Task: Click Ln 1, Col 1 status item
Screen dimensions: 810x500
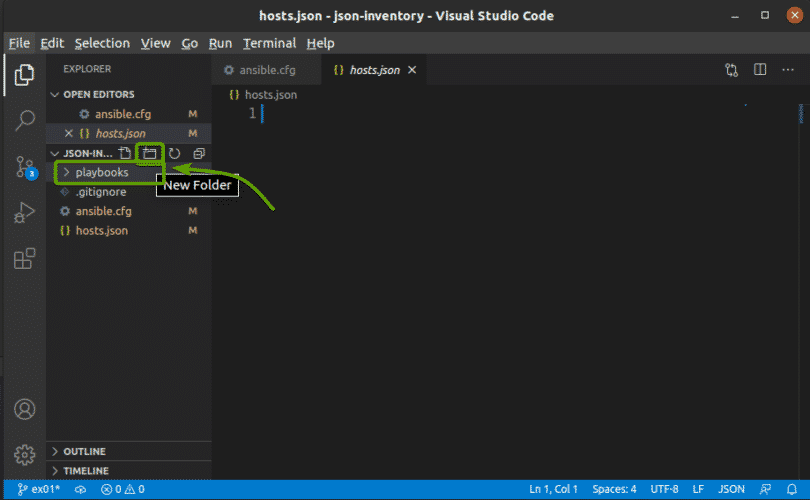Action: click(x=553, y=489)
